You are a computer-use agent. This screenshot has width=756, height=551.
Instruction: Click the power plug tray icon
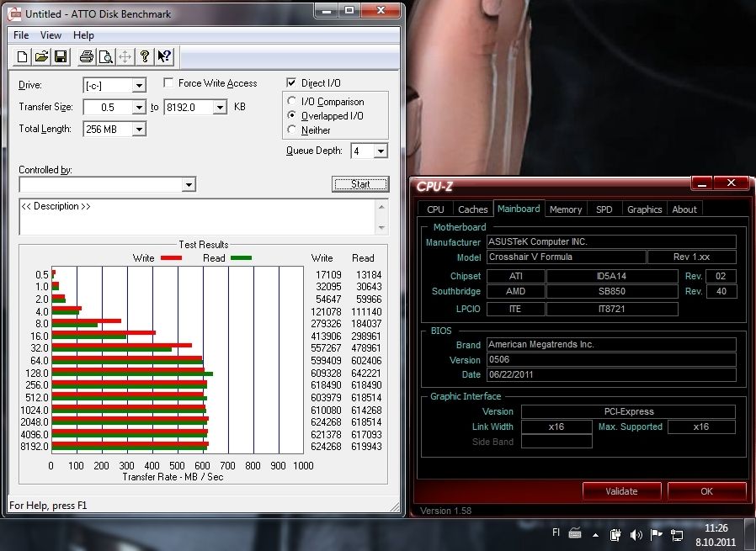[615, 534]
